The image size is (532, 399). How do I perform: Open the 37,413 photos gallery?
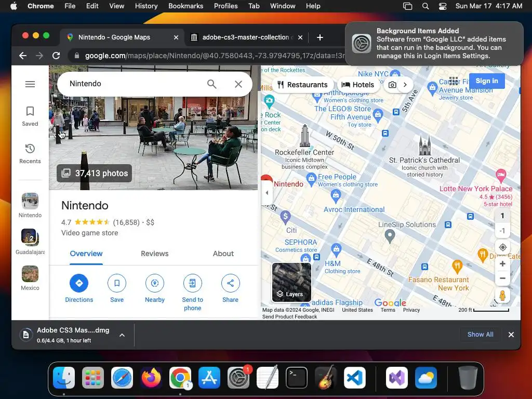click(x=95, y=173)
